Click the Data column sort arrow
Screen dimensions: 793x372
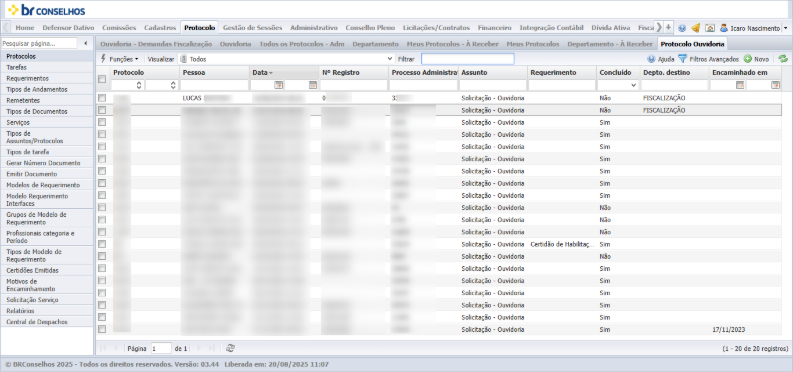(x=271, y=73)
